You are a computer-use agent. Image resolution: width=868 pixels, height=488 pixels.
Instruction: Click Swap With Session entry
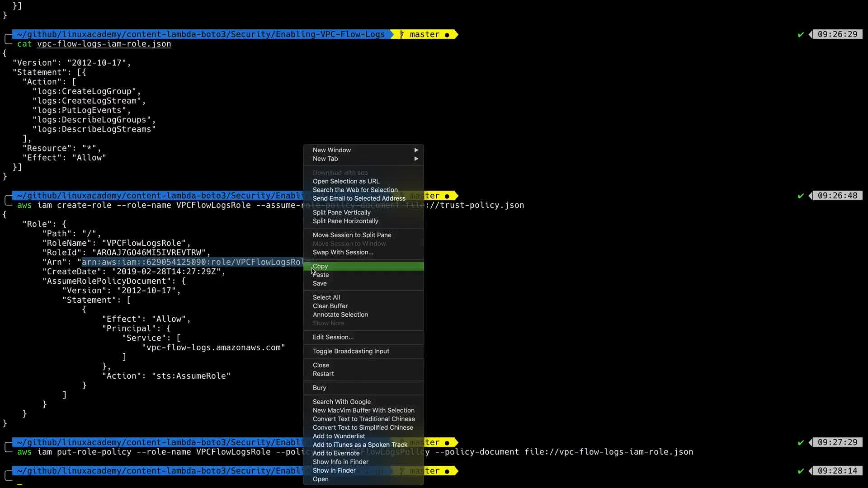point(343,252)
